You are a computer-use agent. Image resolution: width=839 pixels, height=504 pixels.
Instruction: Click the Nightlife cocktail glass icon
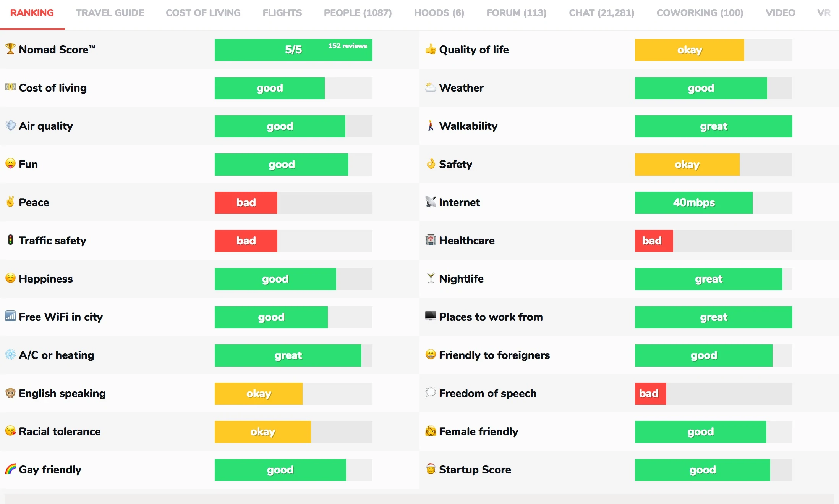(x=431, y=278)
